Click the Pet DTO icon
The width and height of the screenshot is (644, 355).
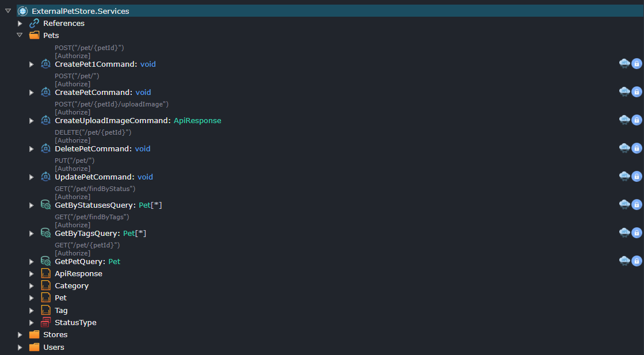click(x=46, y=297)
